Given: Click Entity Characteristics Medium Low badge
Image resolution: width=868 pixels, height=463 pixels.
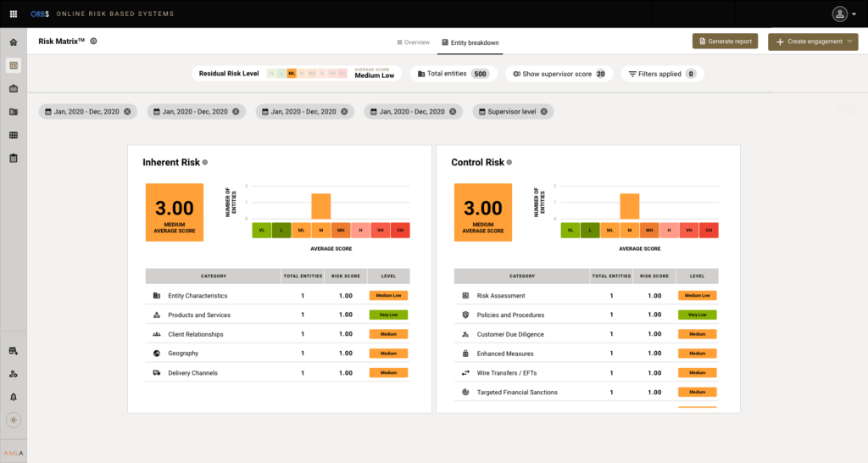Looking at the screenshot, I should [x=388, y=296].
